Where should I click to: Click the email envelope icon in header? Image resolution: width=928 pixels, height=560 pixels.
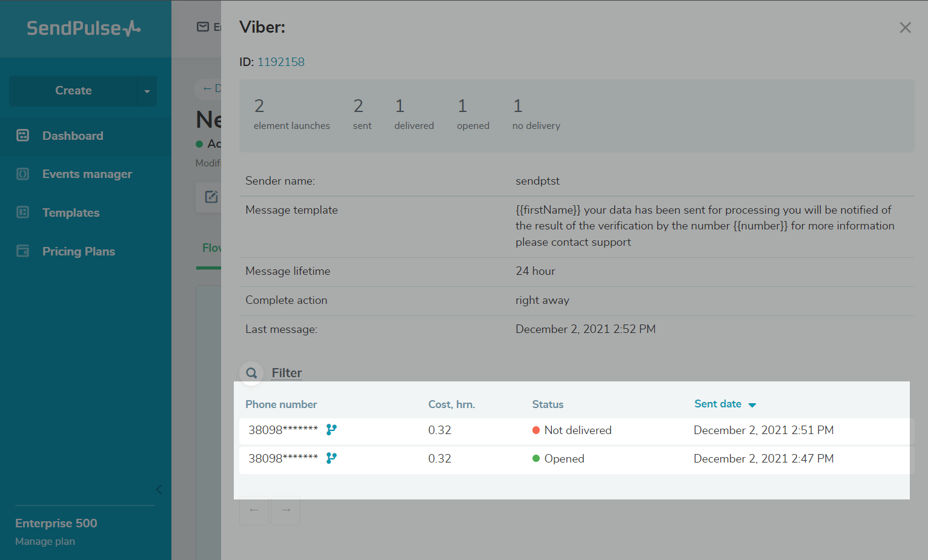203,27
